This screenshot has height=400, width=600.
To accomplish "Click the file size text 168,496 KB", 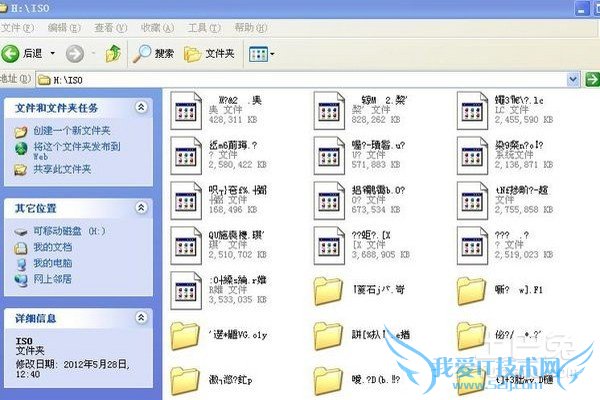I will pos(233,210).
